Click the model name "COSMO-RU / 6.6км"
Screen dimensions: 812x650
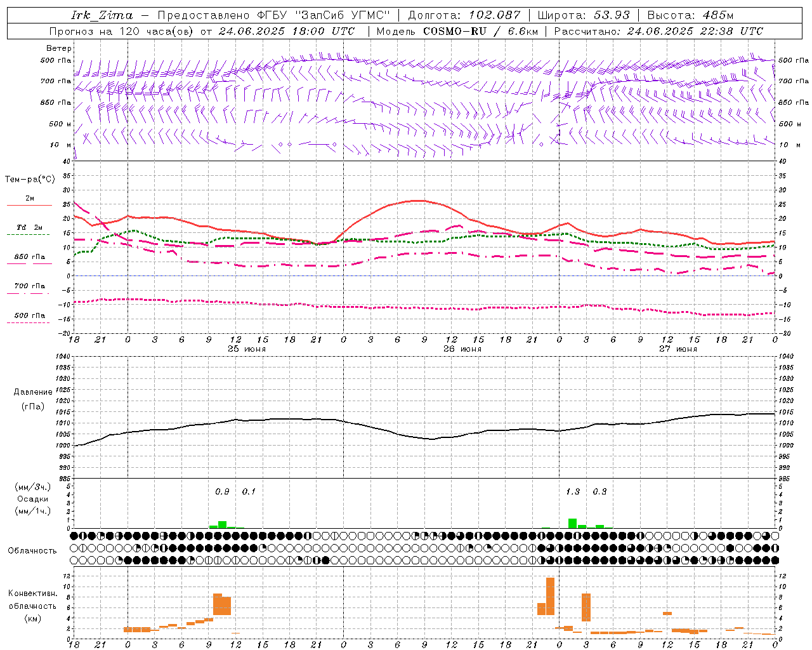[x=481, y=31]
